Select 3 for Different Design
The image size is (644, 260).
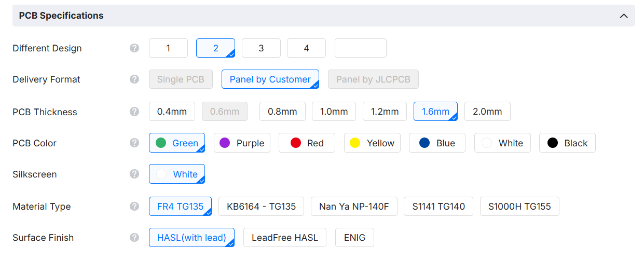[261, 48]
